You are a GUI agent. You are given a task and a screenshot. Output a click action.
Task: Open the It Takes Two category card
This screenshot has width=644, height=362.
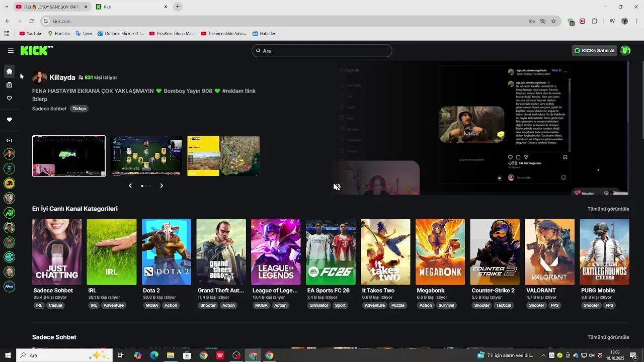click(385, 252)
